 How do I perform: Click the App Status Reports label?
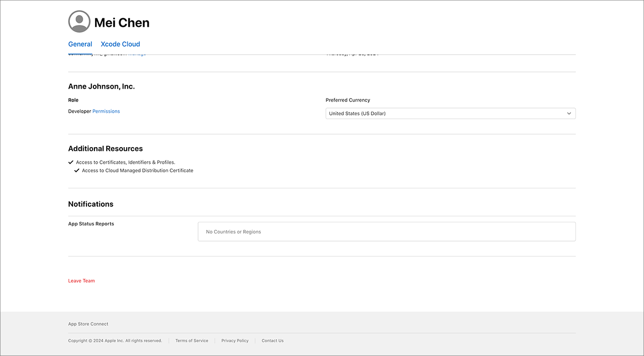(x=91, y=224)
